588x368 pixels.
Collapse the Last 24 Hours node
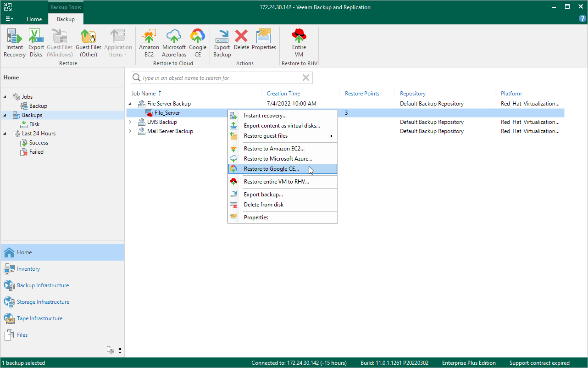pos(5,134)
